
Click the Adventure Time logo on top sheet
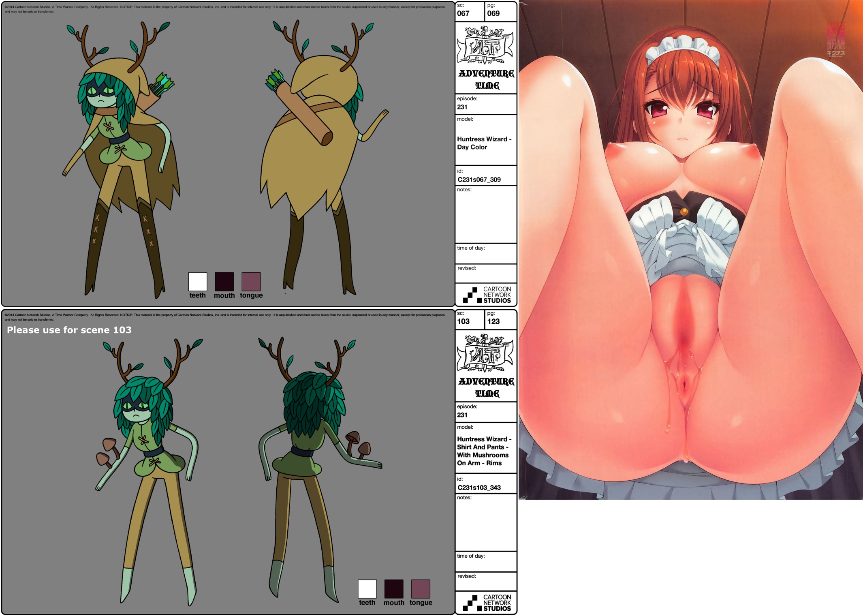[x=486, y=58]
